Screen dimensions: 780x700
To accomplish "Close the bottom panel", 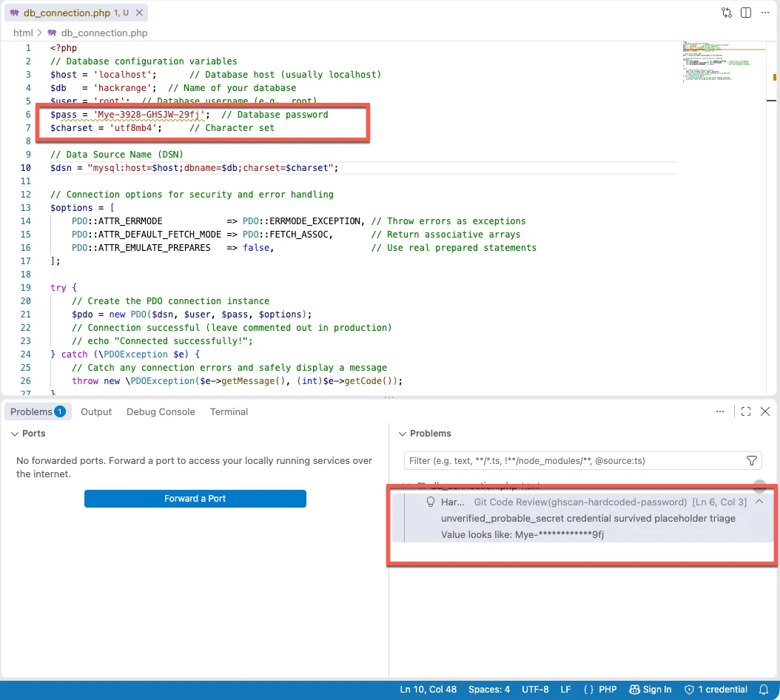I will [765, 411].
